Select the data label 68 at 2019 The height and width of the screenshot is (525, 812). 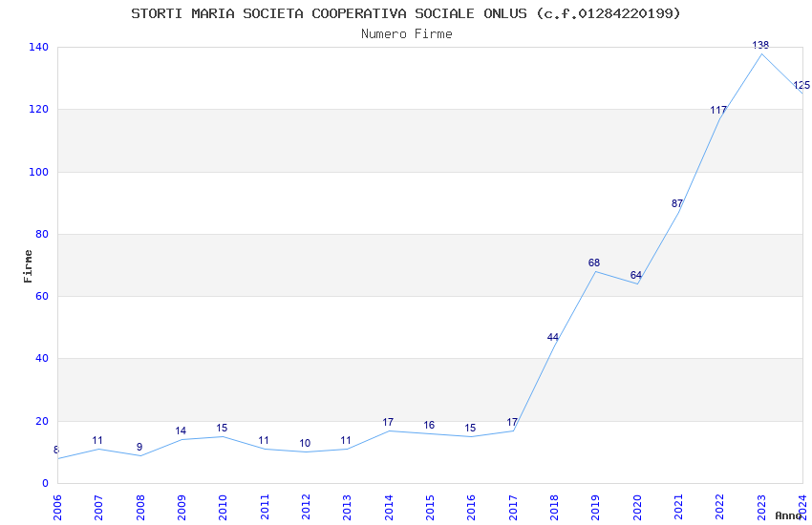pos(594,262)
